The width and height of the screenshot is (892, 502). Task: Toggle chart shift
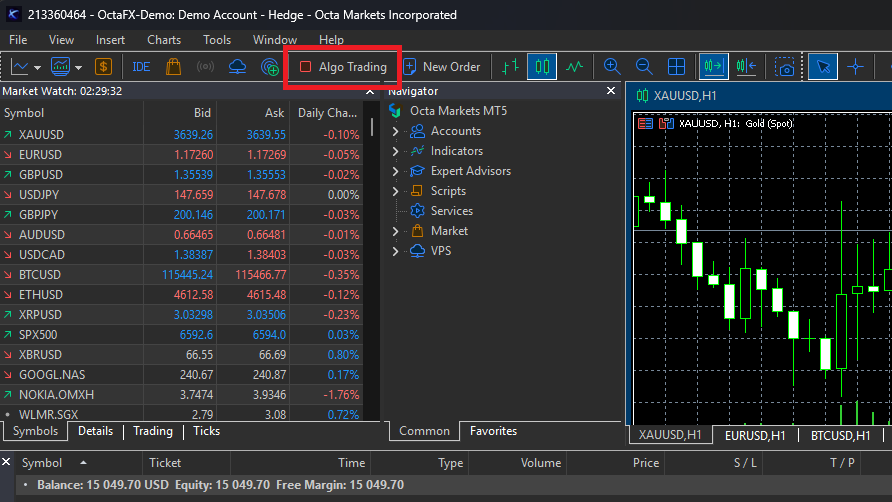pyautogui.click(x=746, y=67)
